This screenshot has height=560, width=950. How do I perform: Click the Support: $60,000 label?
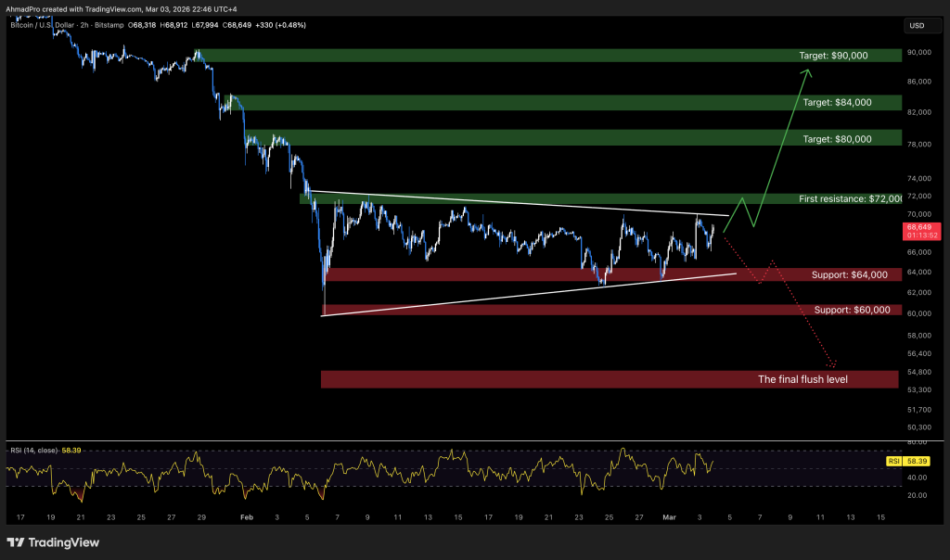(852, 310)
